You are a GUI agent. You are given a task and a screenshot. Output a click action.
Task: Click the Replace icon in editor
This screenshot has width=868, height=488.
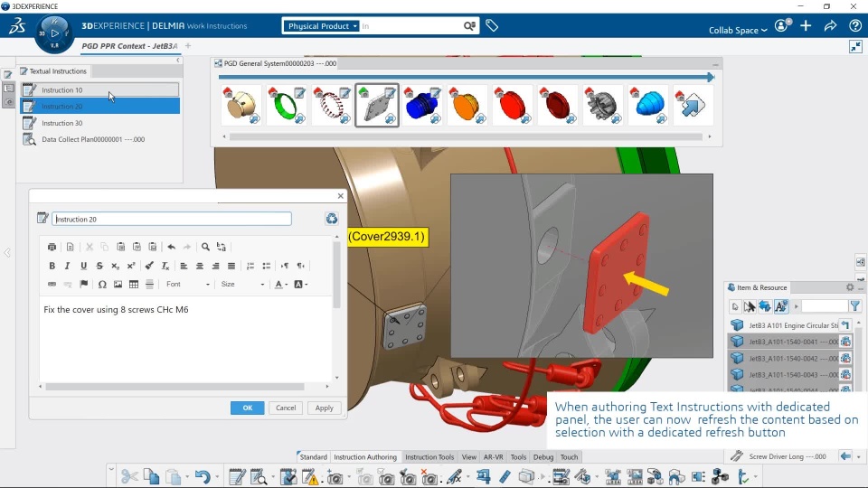click(222, 247)
